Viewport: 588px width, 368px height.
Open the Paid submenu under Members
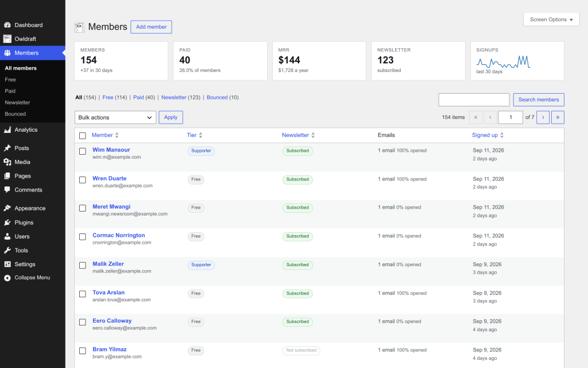click(x=10, y=91)
